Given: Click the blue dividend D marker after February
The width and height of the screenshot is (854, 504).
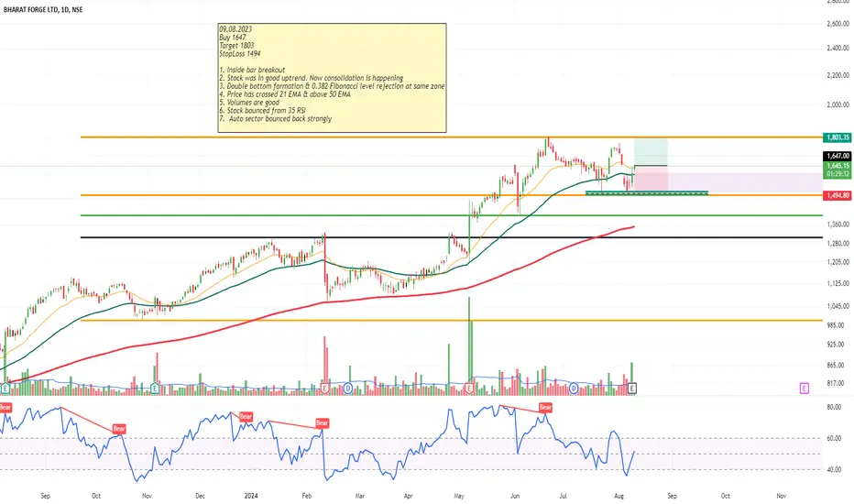Looking at the screenshot, I should (348, 388).
